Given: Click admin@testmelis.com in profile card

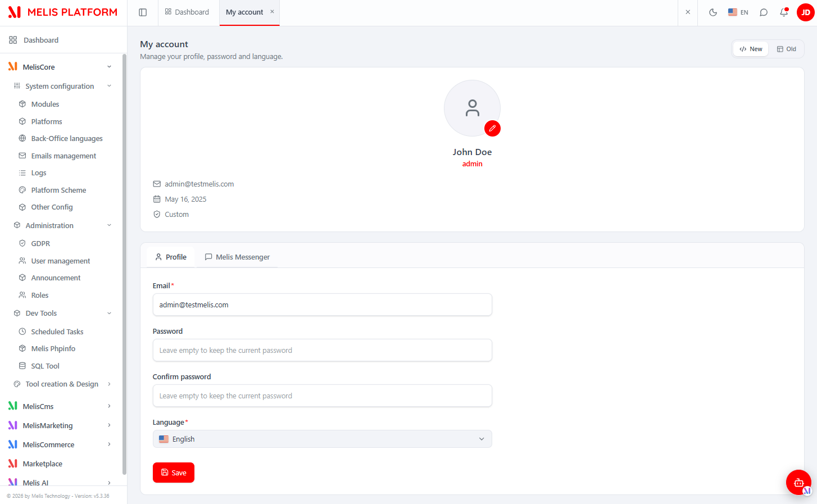Looking at the screenshot, I should tap(199, 184).
